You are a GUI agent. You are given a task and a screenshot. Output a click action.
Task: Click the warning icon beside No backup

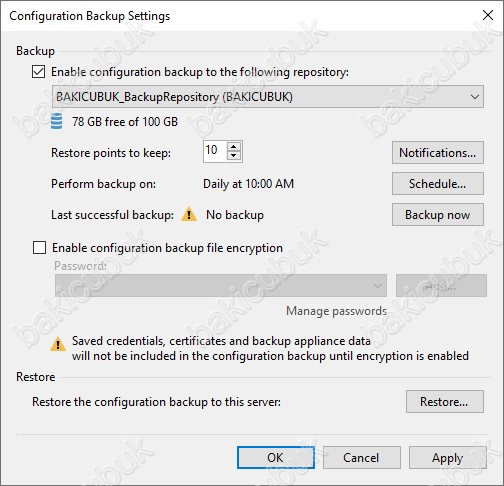pos(189,214)
